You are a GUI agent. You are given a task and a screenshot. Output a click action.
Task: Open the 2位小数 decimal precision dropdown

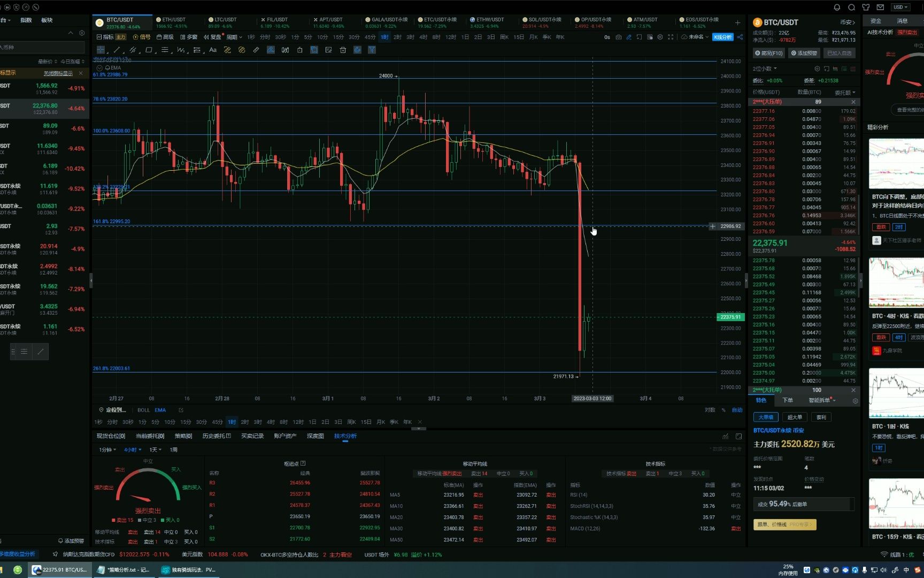pos(765,69)
